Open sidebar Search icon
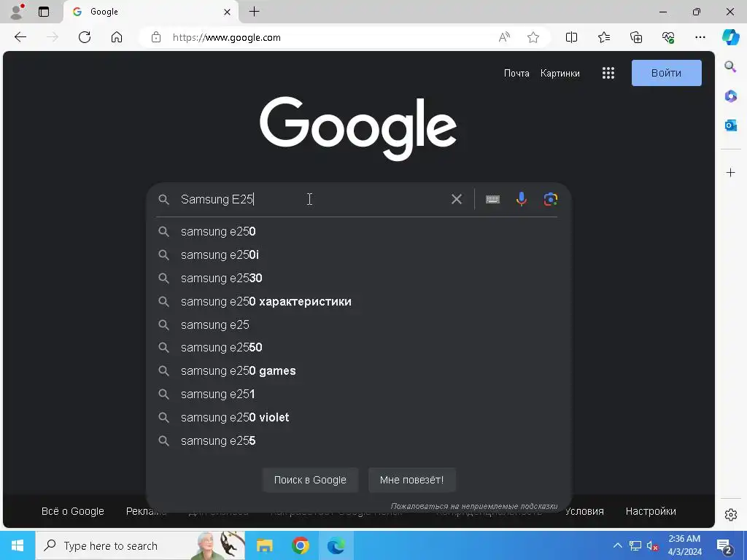Screen dimensions: 747x560 pyautogui.click(x=730, y=66)
